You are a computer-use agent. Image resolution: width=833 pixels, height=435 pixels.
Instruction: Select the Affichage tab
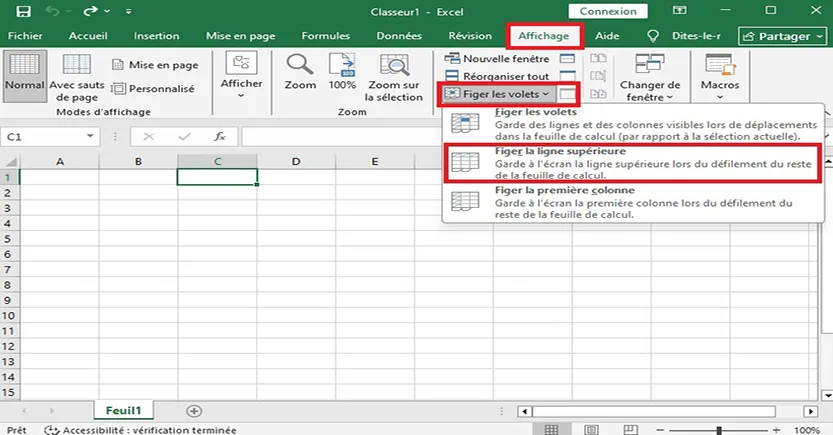544,36
